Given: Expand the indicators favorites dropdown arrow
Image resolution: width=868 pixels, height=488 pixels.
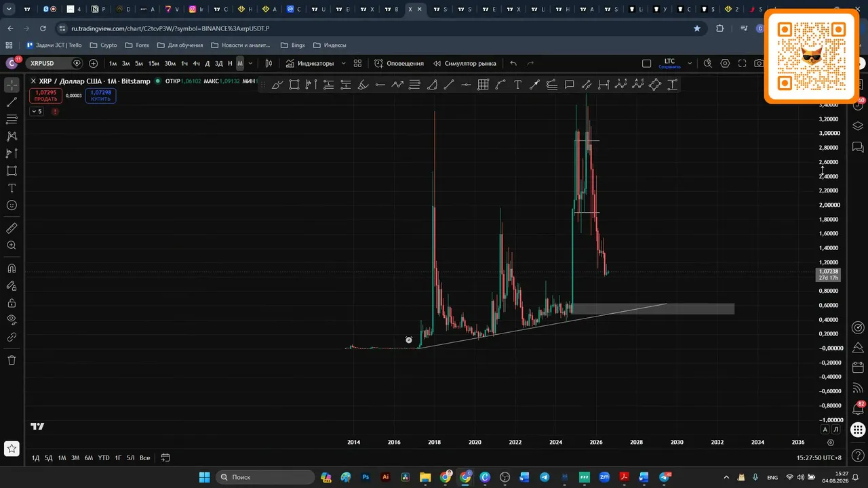Looking at the screenshot, I should tap(343, 63).
